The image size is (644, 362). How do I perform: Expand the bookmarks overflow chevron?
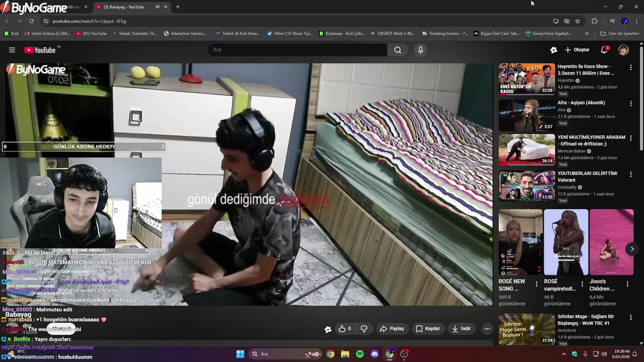click(x=587, y=34)
